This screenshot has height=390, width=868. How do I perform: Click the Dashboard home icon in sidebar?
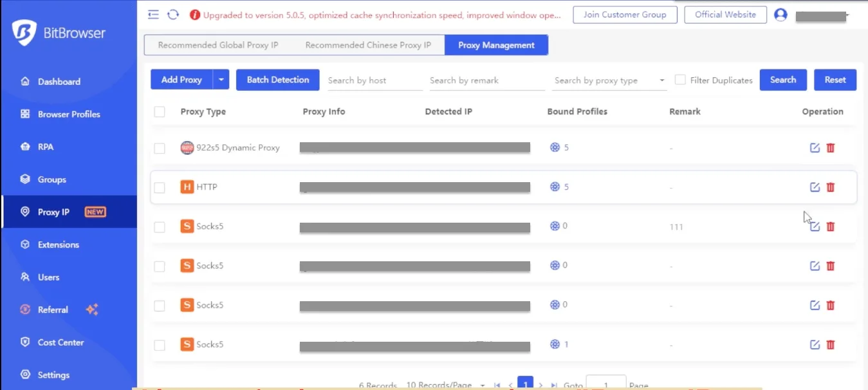[x=25, y=82]
